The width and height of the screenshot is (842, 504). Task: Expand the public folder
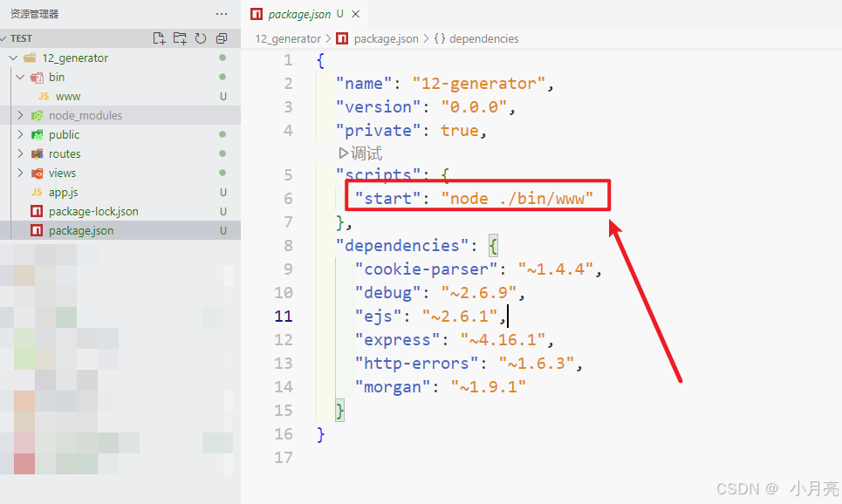click(x=20, y=134)
